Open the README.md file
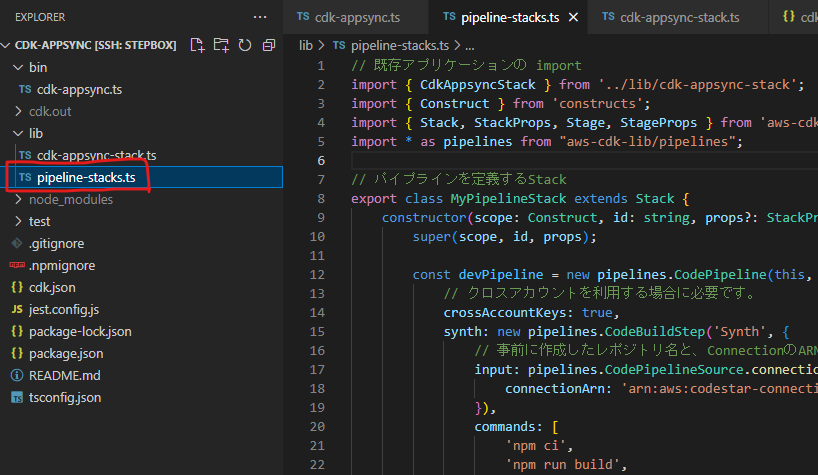The width and height of the screenshot is (818, 475). click(x=64, y=375)
